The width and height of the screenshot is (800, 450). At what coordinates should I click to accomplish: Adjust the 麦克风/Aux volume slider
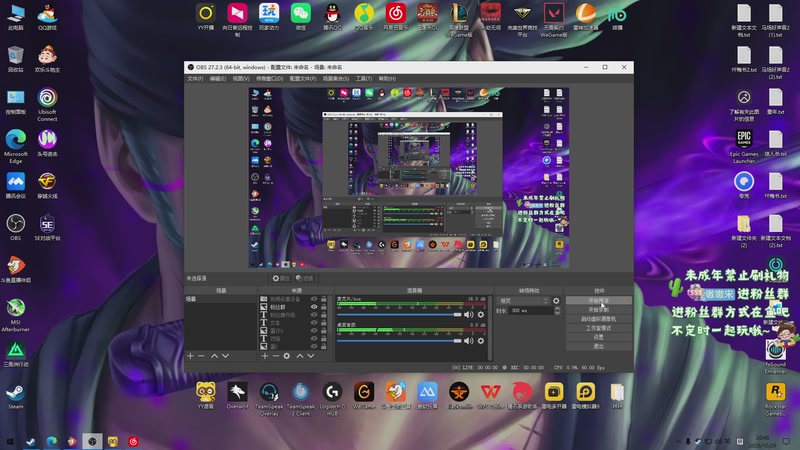click(399, 314)
